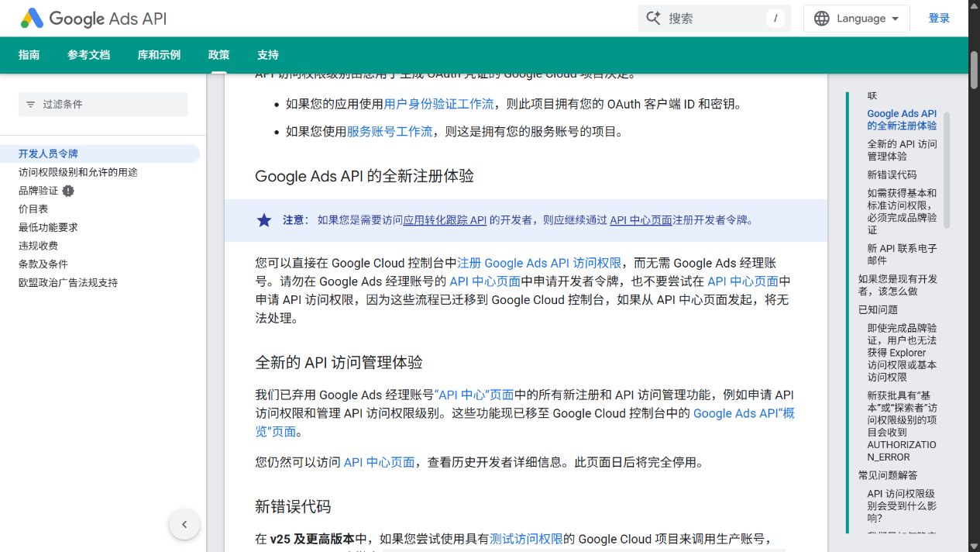This screenshot has width=980, height=552.
Task: Jump to 已知问题 in table of contents
Action: click(x=878, y=310)
